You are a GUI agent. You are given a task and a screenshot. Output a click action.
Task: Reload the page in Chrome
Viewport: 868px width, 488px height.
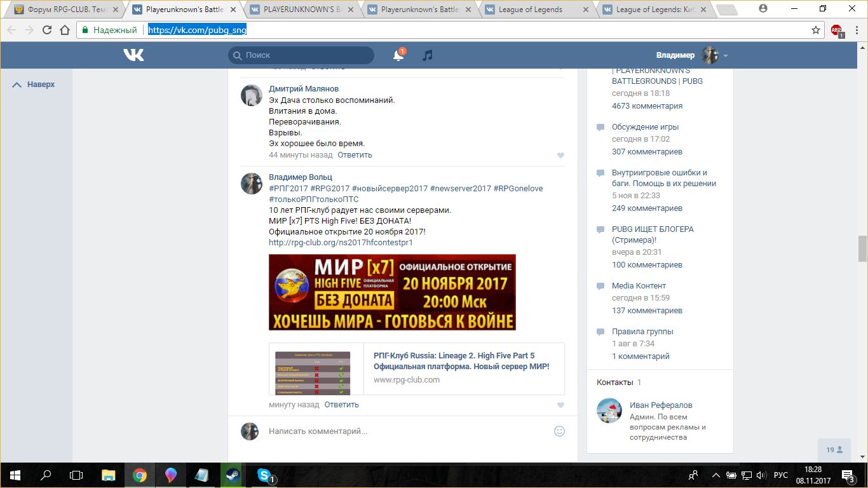[x=47, y=30]
